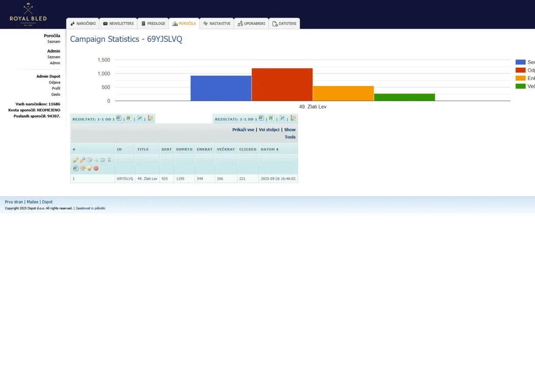
Task: Click the light bulb icon in the table toolbar
Action: [89, 168]
